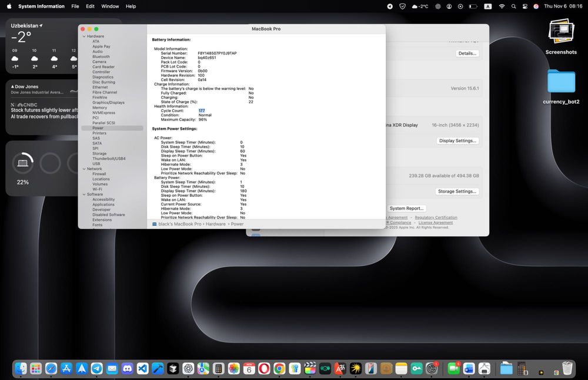Image resolution: width=588 pixels, height=380 pixels.
Task: Select Bluetooth in the Hardware list
Action: pos(101,56)
